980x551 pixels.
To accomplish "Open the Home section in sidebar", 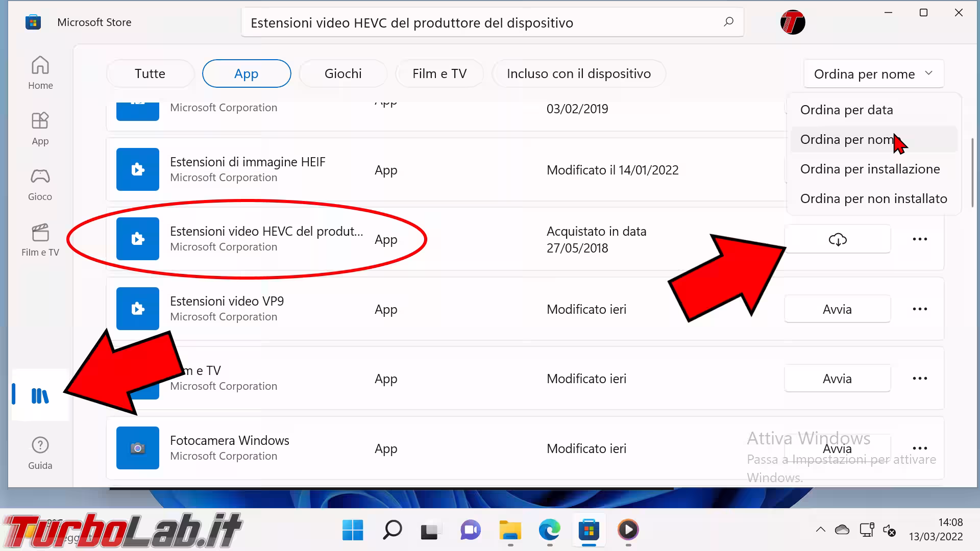I will pos(40,72).
